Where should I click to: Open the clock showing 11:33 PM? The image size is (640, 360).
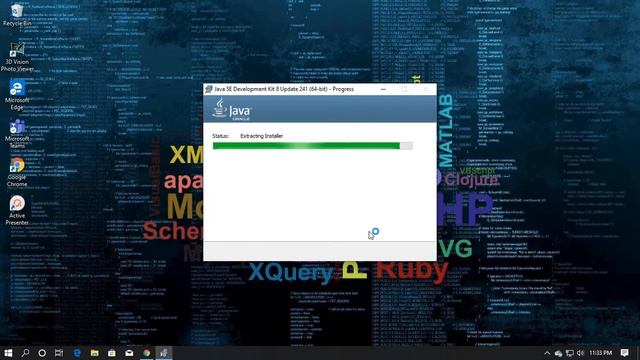600,353
